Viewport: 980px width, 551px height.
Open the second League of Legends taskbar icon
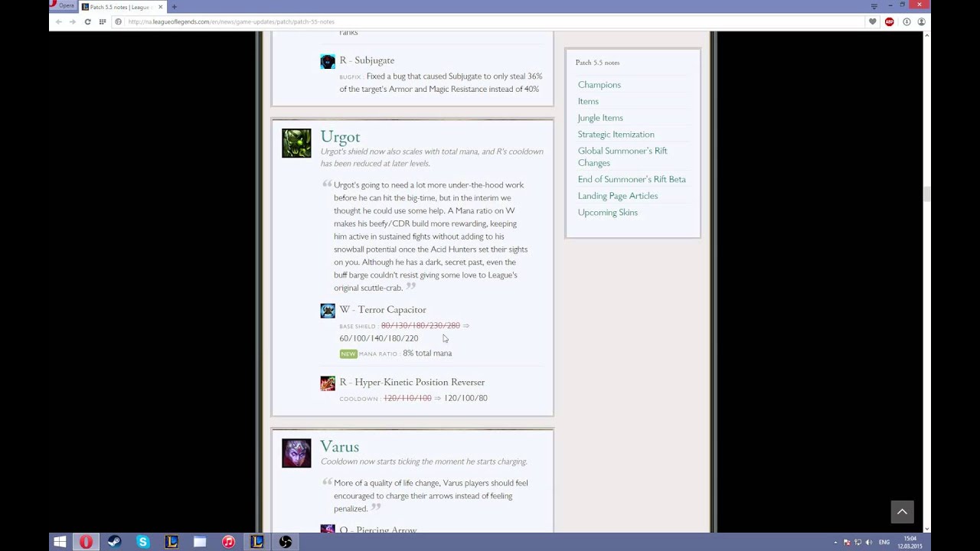pyautogui.click(x=257, y=542)
